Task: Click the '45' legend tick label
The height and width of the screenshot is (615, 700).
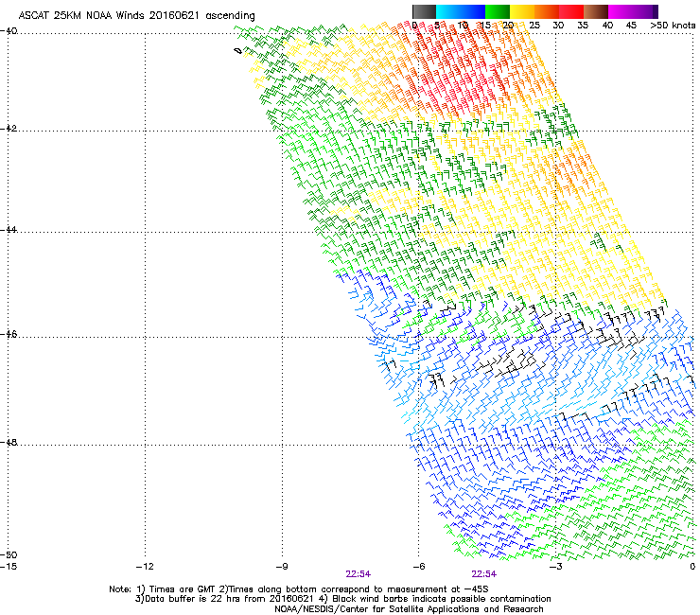Action: (x=631, y=26)
